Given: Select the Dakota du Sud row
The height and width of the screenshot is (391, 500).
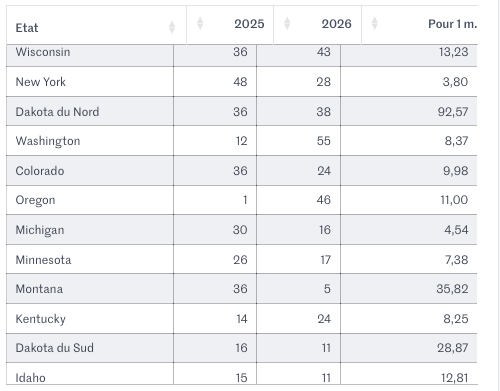Looking at the screenshot, I should (x=242, y=348).
